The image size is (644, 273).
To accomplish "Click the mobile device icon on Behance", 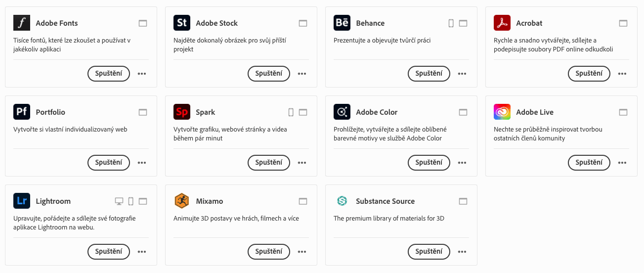I will (x=451, y=23).
